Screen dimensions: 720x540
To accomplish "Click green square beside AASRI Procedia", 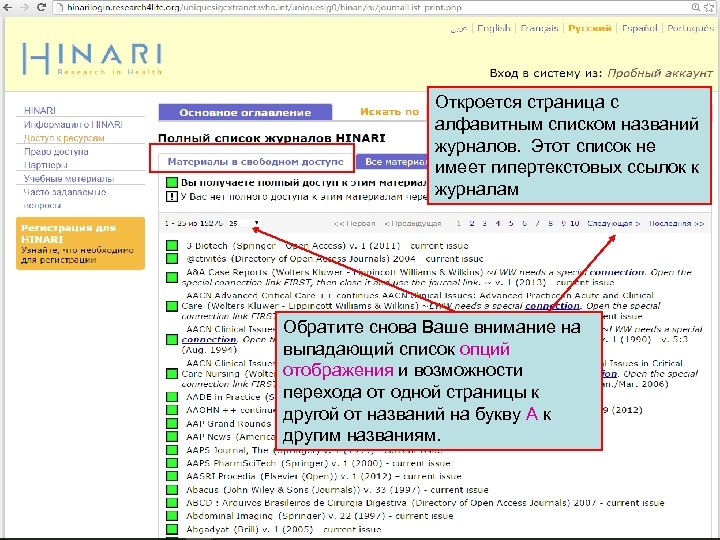I will pos(172,476).
